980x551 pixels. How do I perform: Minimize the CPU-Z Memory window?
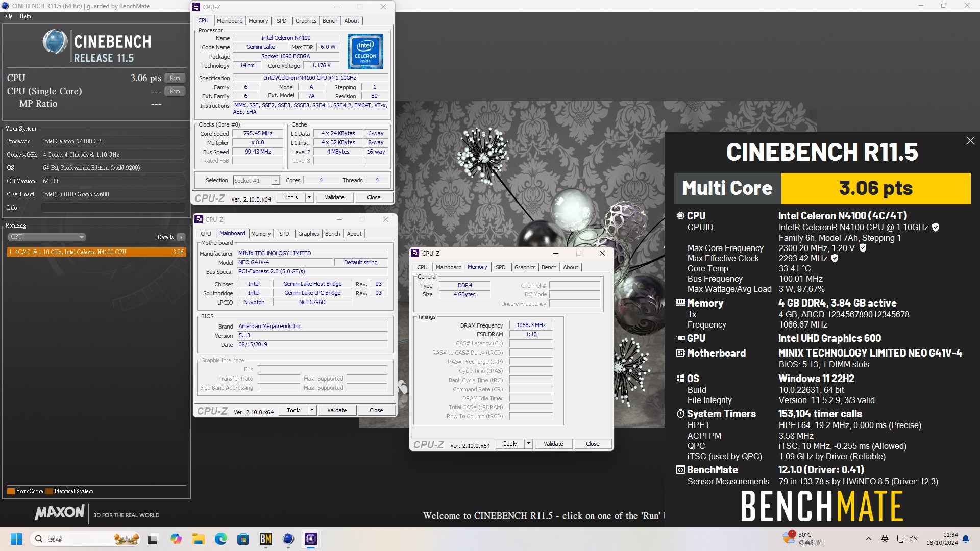[556, 253]
